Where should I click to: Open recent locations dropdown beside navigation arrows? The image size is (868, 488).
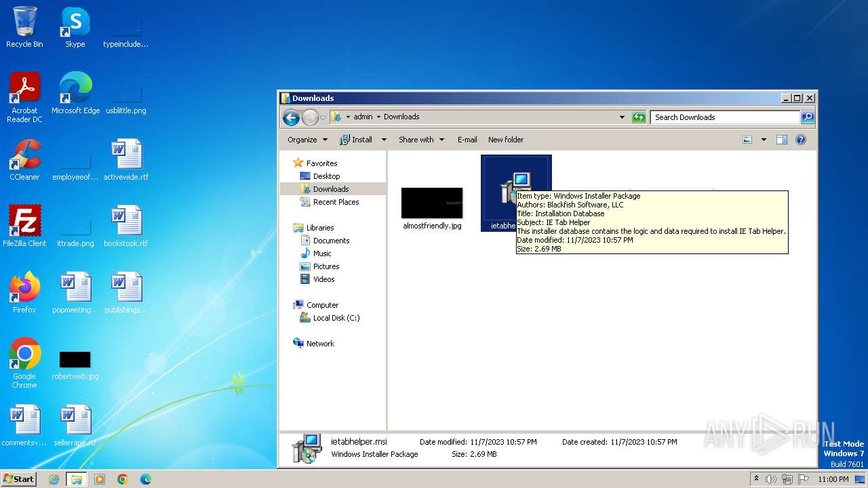[x=323, y=117]
